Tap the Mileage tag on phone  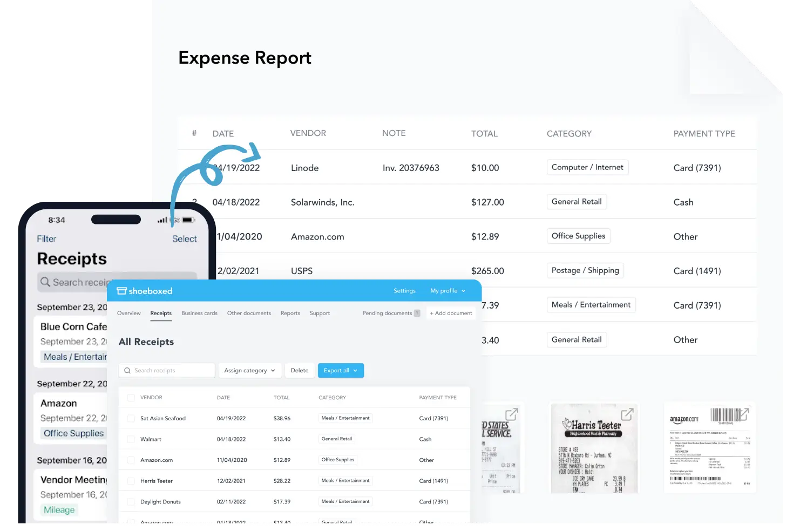point(59,510)
